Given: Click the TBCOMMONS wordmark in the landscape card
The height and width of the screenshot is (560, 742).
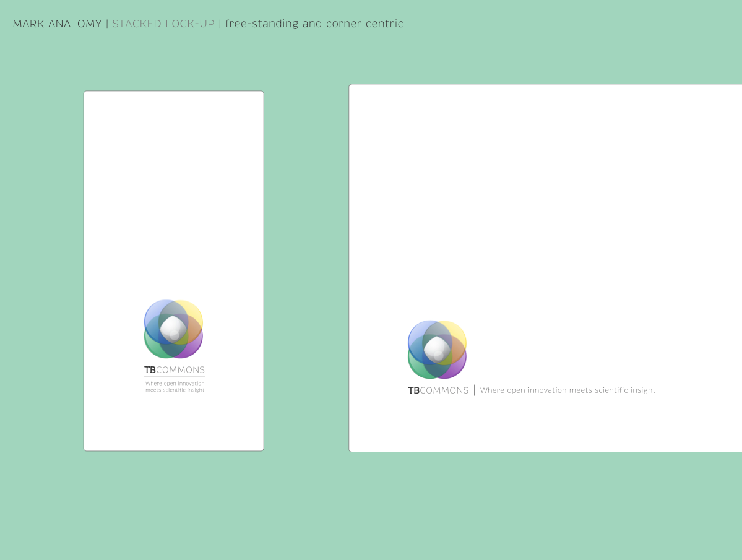Looking at the screenshot, I should [x=438, y=390].
